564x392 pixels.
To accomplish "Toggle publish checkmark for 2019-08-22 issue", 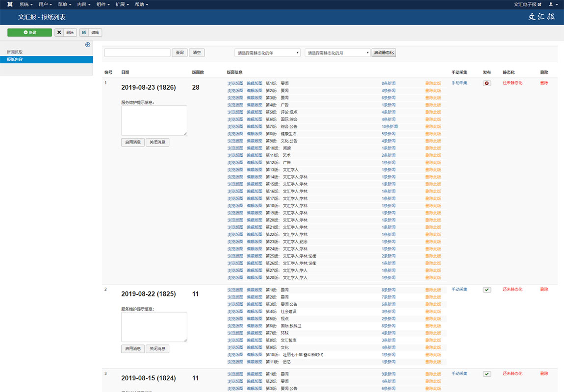I will [487, 290].
